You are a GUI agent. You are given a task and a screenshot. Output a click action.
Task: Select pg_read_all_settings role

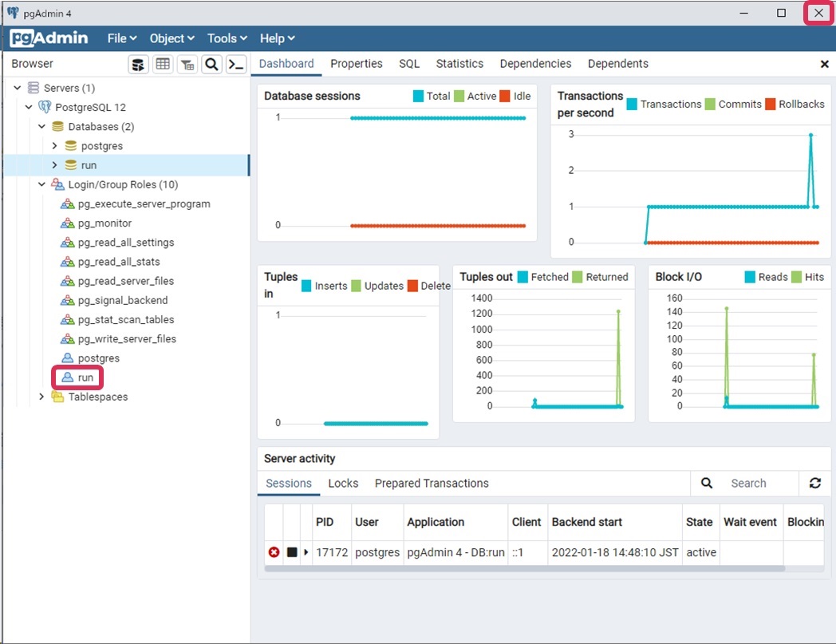tap(126, 243)
